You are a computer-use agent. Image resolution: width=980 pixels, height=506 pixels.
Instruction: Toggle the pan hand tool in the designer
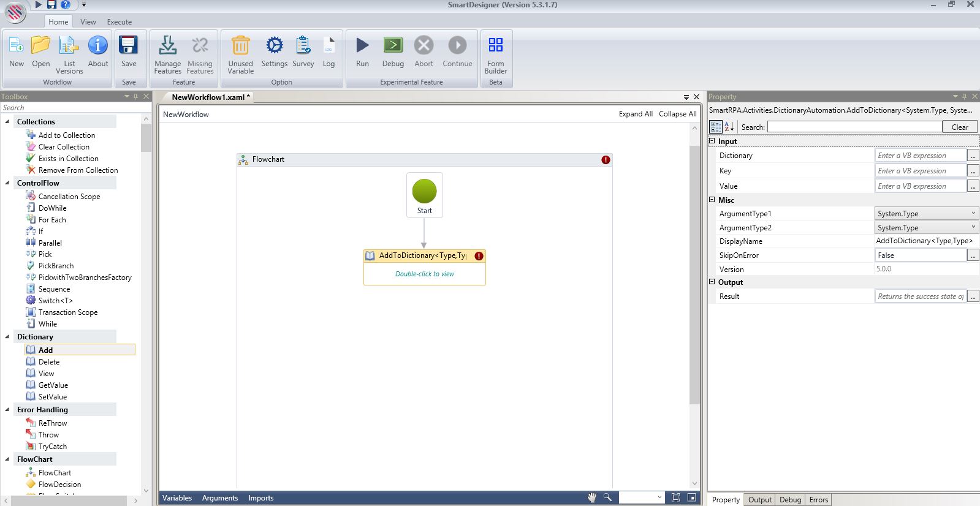tap(591, 497)
